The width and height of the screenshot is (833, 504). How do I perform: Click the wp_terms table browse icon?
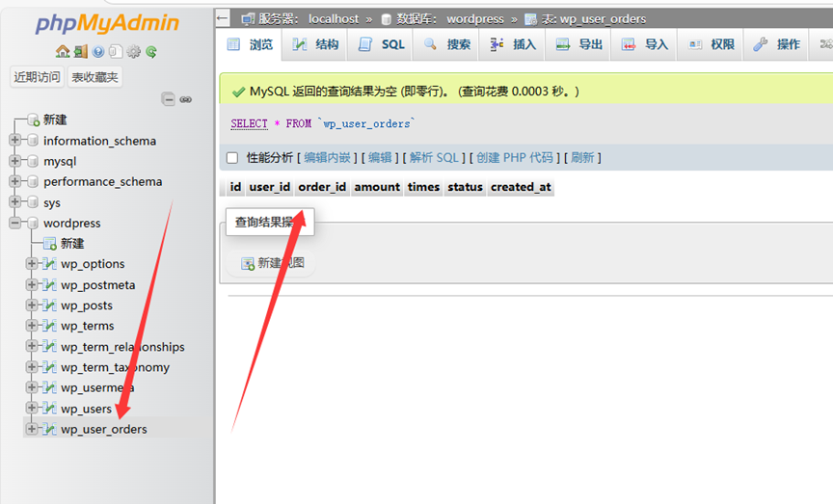click(x=49, y=326)
